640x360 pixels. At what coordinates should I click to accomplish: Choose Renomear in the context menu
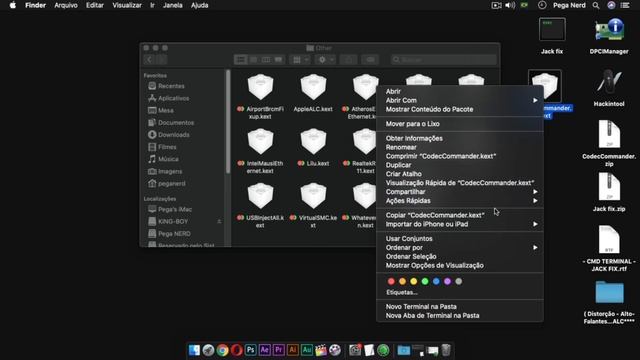coord(460,147)
